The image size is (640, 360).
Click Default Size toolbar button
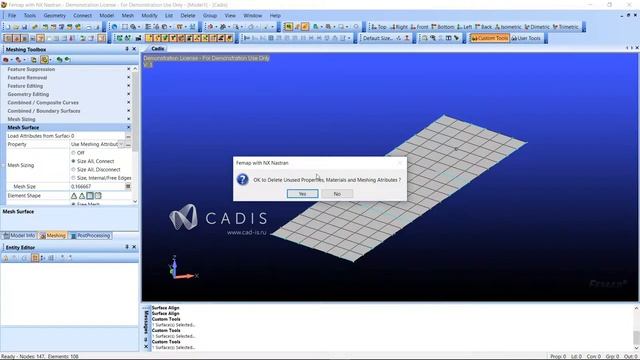coord(378,38)
